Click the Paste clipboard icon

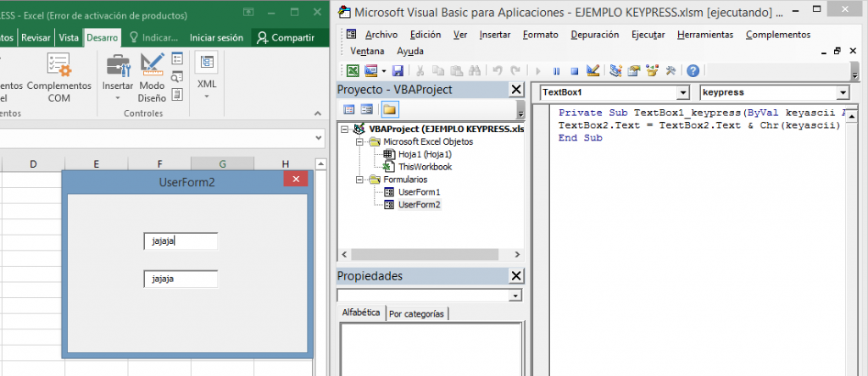coord(456,71)
